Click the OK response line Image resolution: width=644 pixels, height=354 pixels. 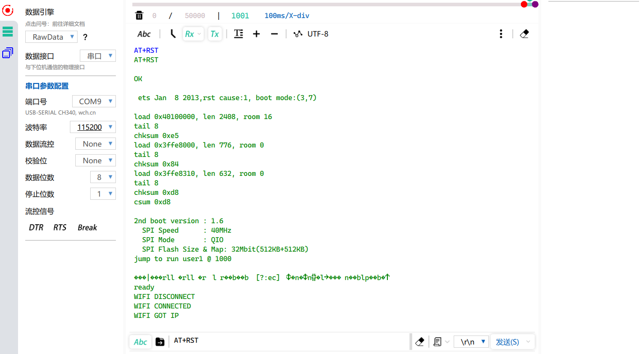click(x=138, y=79)
